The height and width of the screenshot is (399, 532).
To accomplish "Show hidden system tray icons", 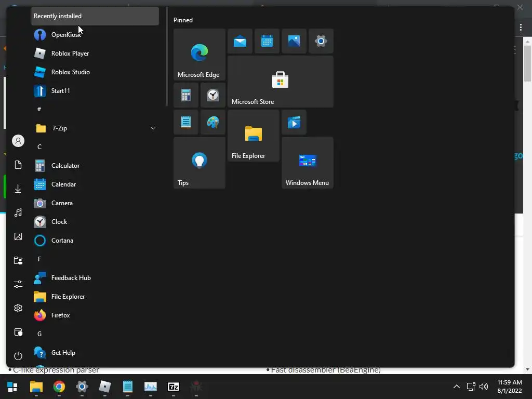I will point(457,387).
